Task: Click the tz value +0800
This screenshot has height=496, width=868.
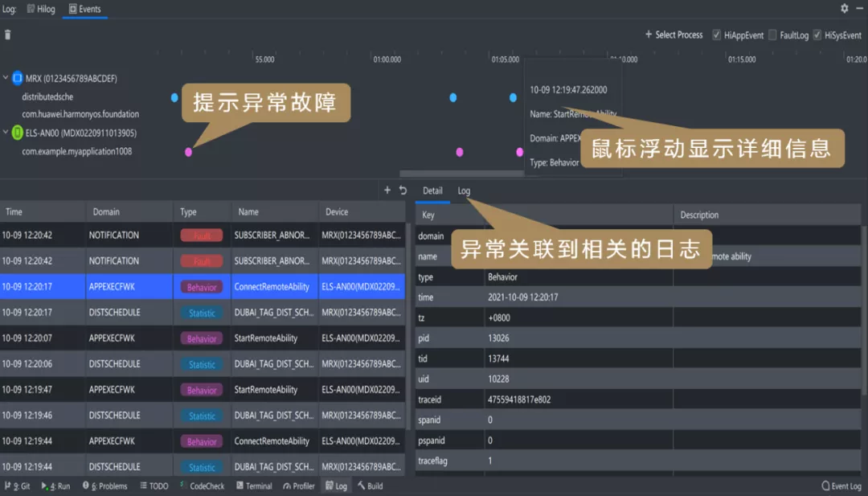Action: (x=499, y=318)
